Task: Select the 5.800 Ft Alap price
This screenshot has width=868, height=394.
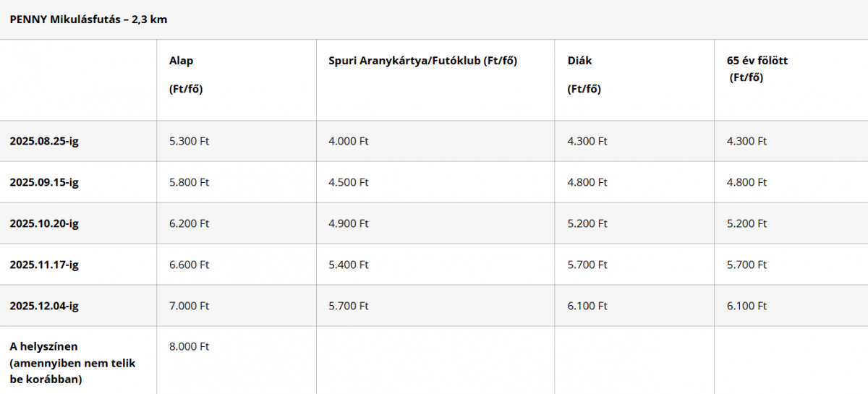Action: [189, 182]
